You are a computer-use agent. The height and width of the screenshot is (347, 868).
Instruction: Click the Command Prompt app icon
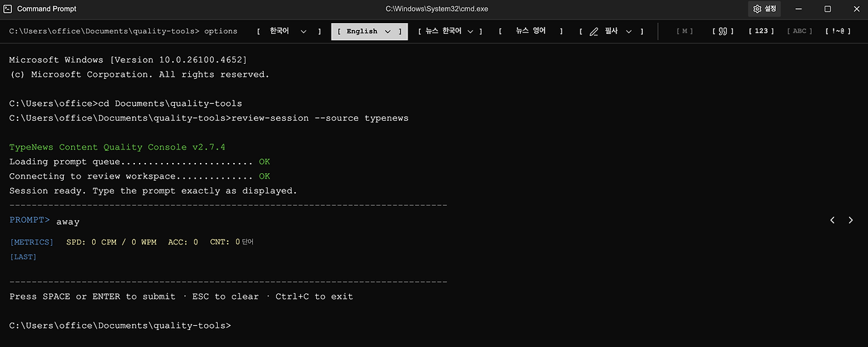(8, 9)
